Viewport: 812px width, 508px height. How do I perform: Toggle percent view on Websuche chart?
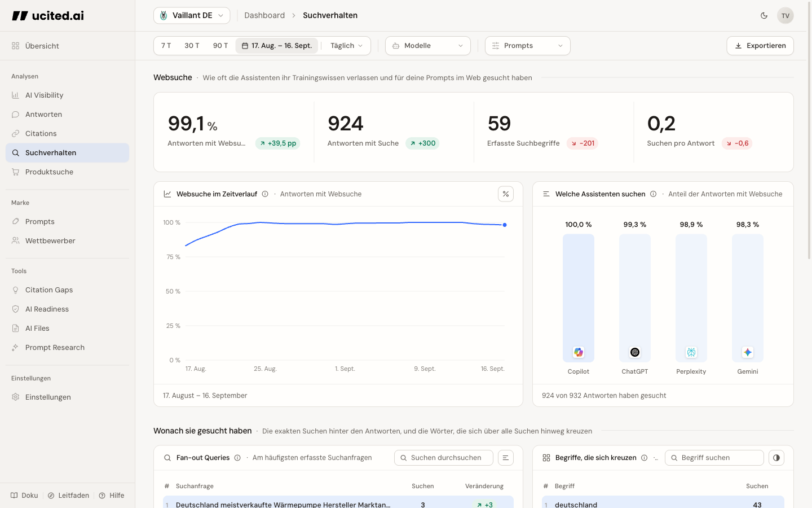pos(506,194)
